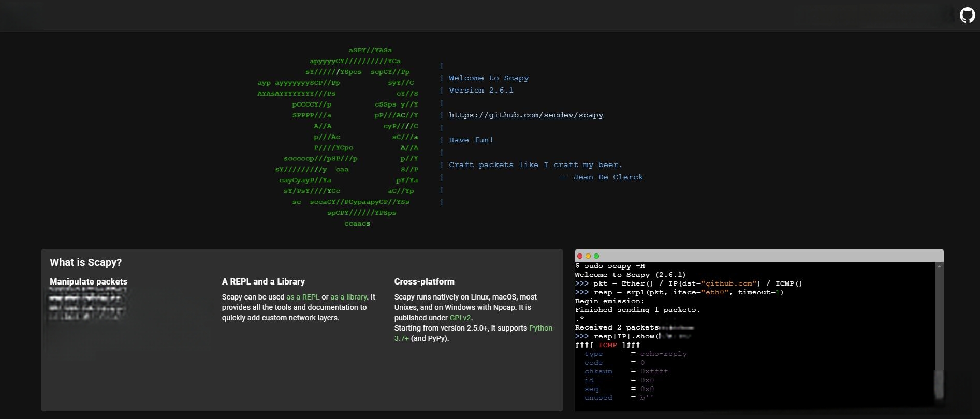Click the "Have fun!" banner text

(471, 140)
